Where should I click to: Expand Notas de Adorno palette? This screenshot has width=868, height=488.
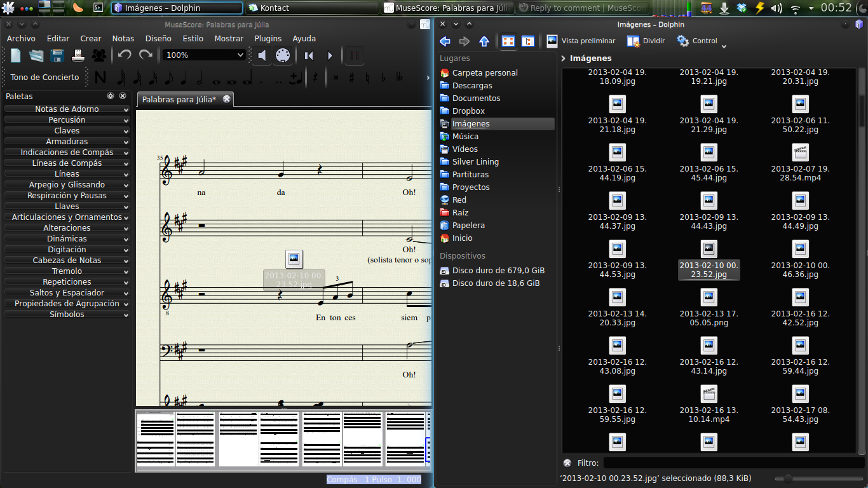pyautogui.click(x=67, y=109)
